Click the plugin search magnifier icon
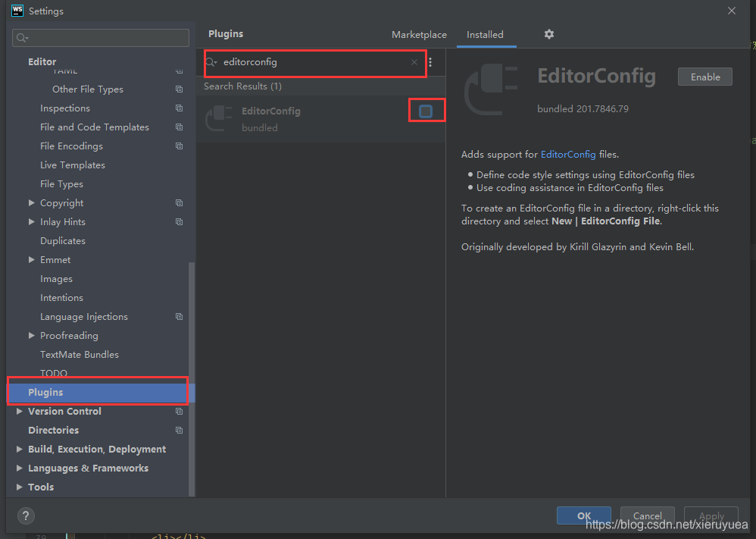 point(211,62)
